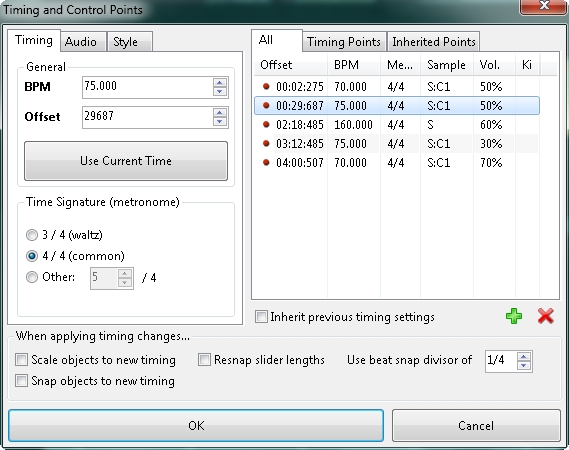Raise beat snap divisor with up arrow
The height and width of the screenshot is (450, 569).
524,357
